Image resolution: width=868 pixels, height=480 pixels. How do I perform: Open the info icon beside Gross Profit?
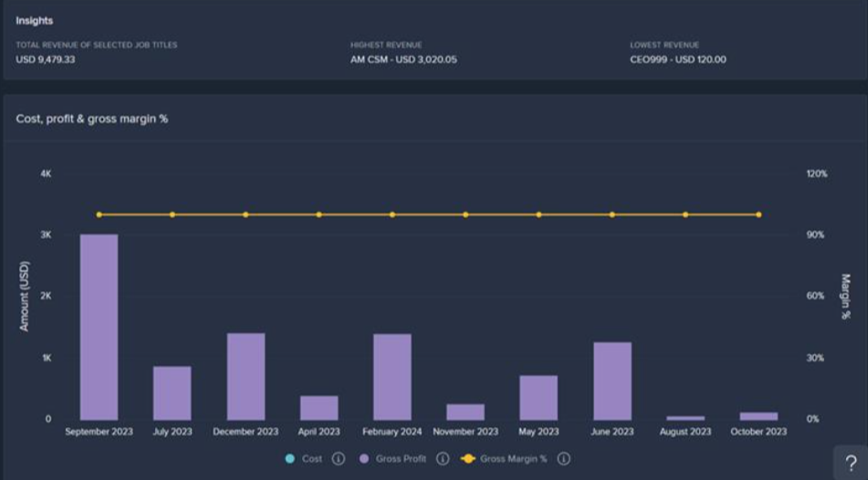click(443, 459)
